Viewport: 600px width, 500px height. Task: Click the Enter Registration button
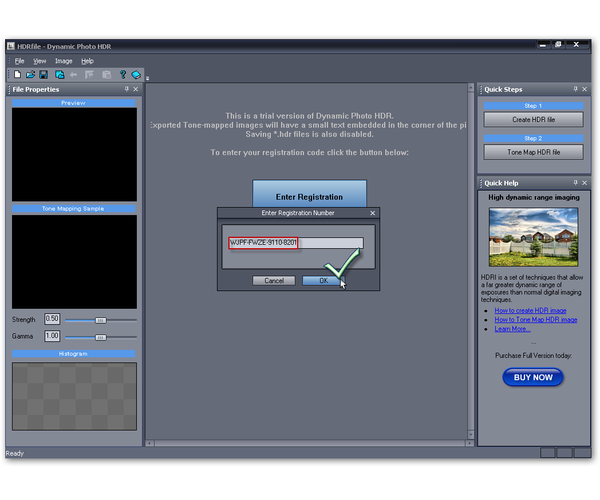pos(309,194)
